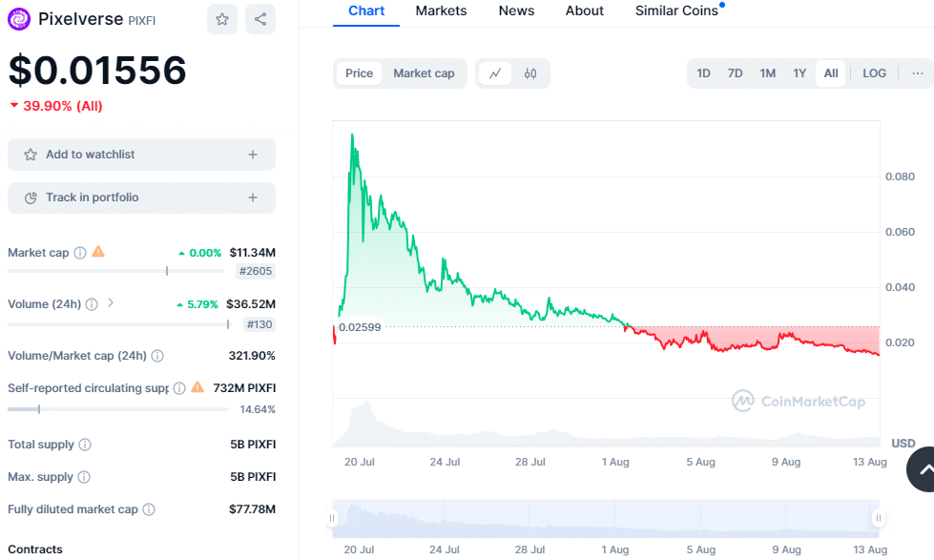Click the Max. supply info icon
Screen dimensions: 934x560
click(84, 477)
